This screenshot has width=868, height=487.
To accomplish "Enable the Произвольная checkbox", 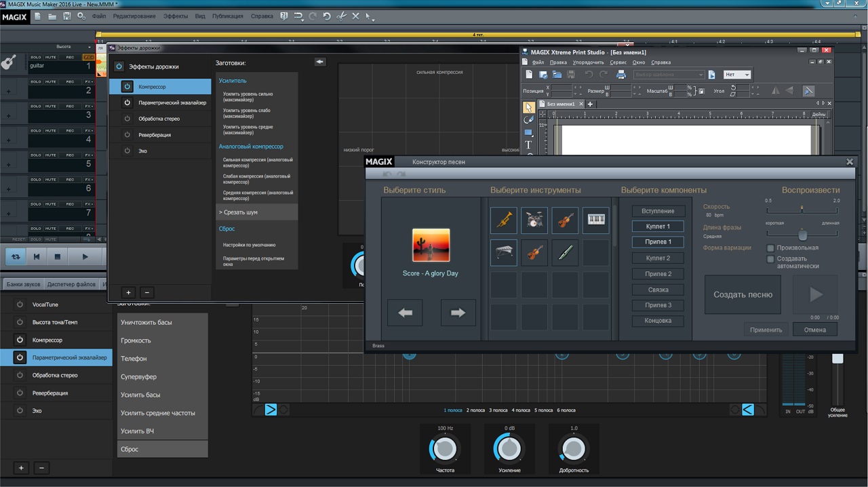I will (x=770, y=248).
